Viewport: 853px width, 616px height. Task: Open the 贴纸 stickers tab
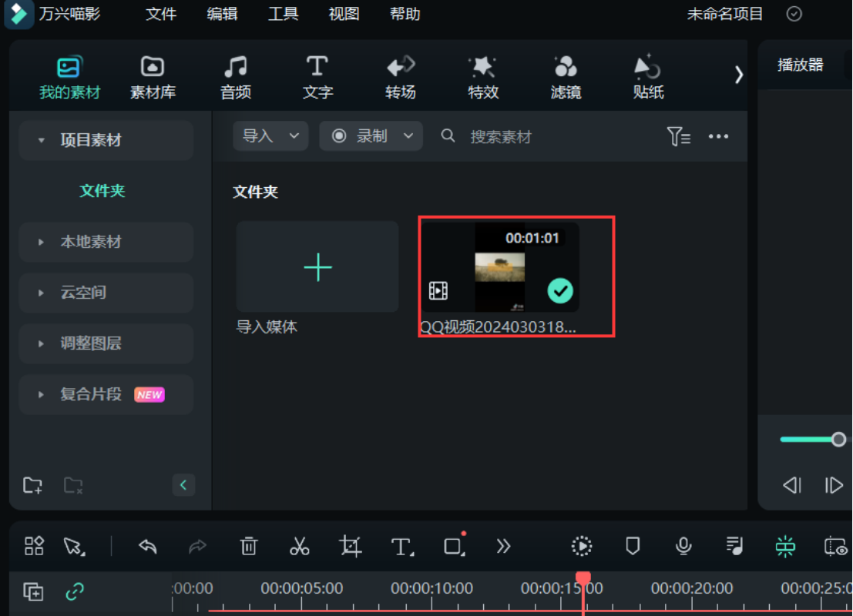648,77
